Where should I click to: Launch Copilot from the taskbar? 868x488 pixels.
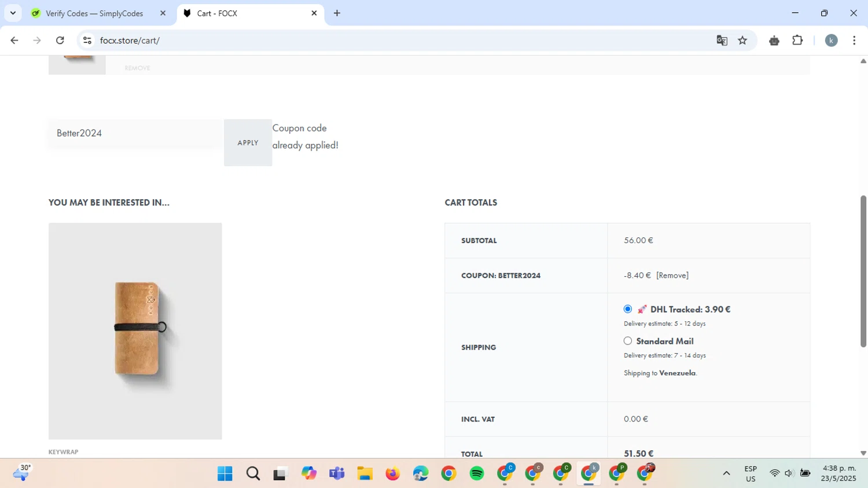click(x=309, y=474)
